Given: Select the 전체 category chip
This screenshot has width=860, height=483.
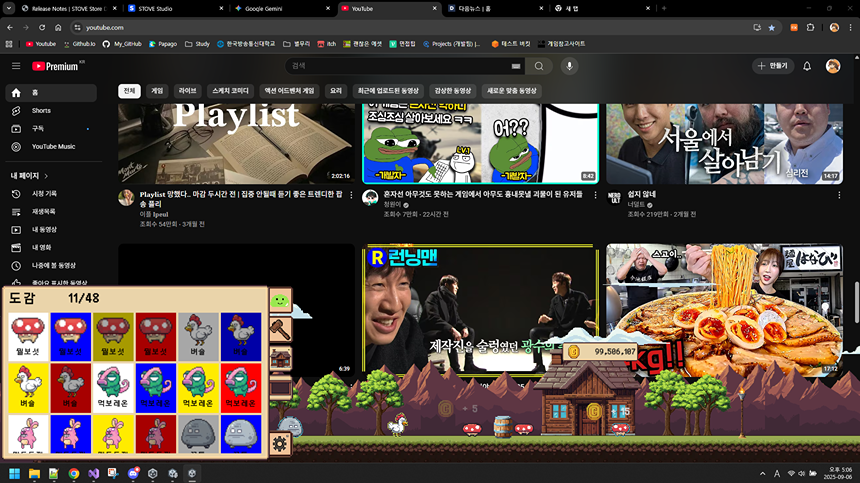Looking at the screenshot, I should [129, 91].
